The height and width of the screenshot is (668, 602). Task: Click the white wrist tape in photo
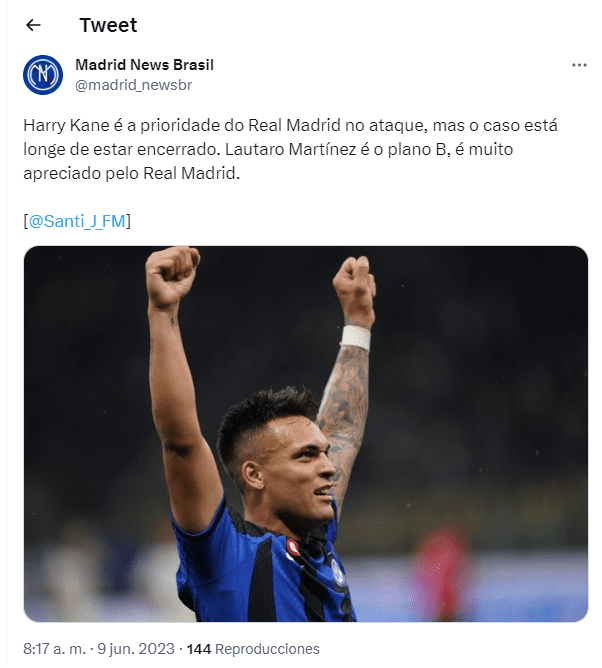click(x=356, y=338)
